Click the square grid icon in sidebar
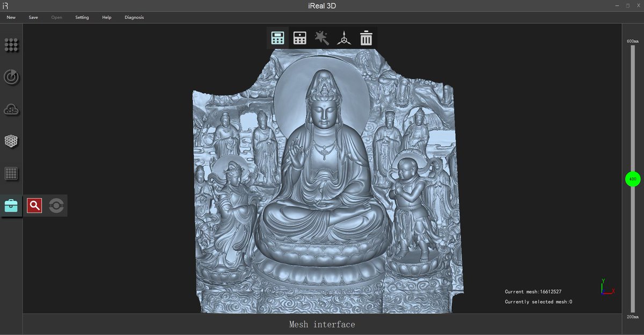The image size is (644, 335). tap(11, 173)
